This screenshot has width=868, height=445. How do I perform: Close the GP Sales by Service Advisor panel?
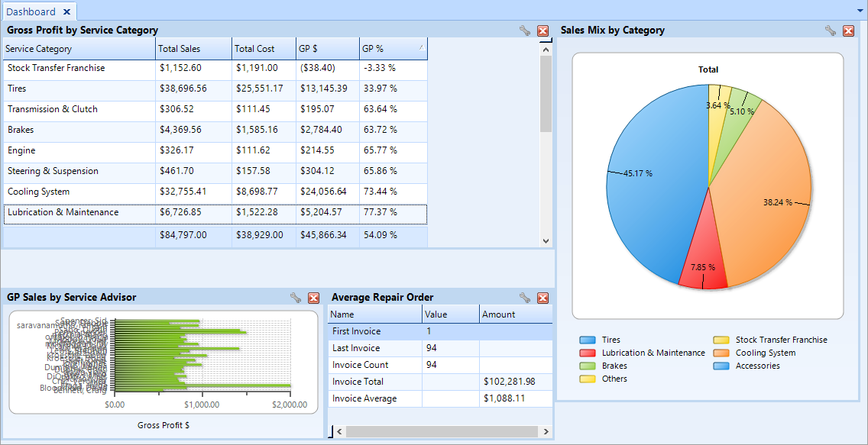(313, 298)
